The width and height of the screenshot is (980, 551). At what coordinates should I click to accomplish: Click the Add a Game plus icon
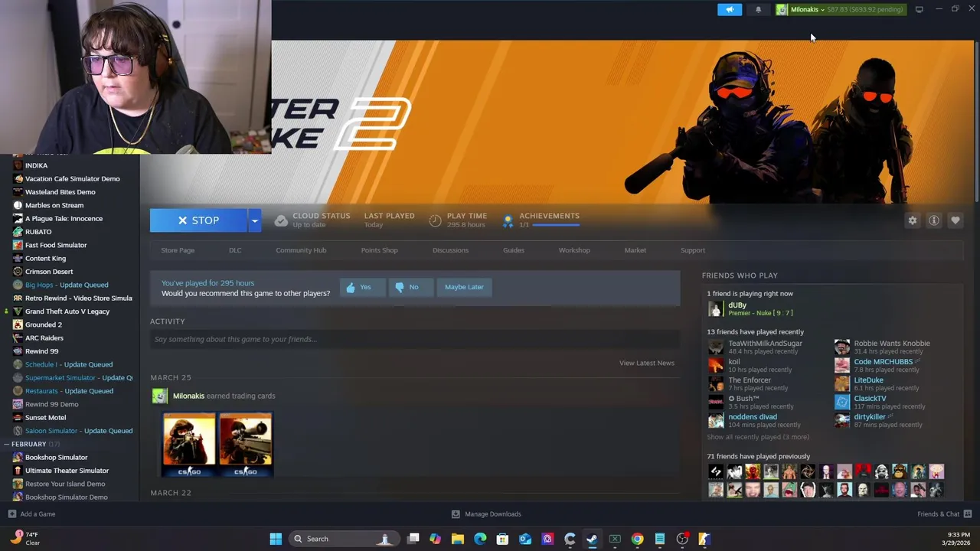(x=11, y=514)
